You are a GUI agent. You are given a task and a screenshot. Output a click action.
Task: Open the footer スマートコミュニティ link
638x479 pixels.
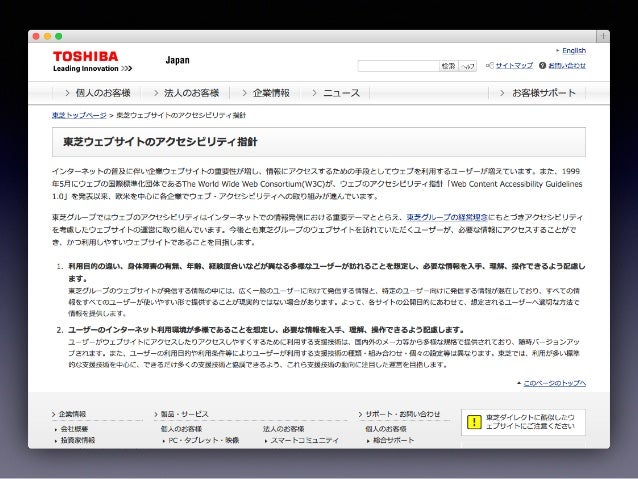(304, 440)
